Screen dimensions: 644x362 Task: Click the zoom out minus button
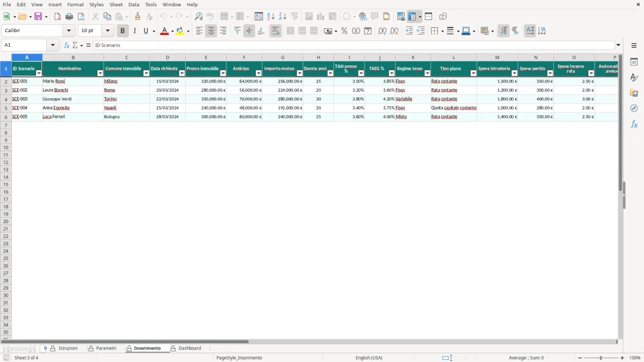pyautogui.click(x=580, y=358)
